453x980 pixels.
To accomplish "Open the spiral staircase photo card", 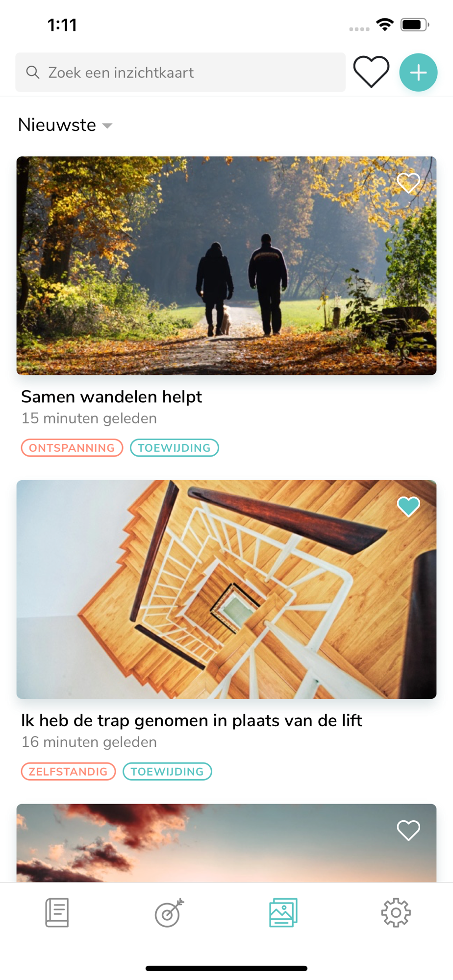I will [x=226, y=589].
